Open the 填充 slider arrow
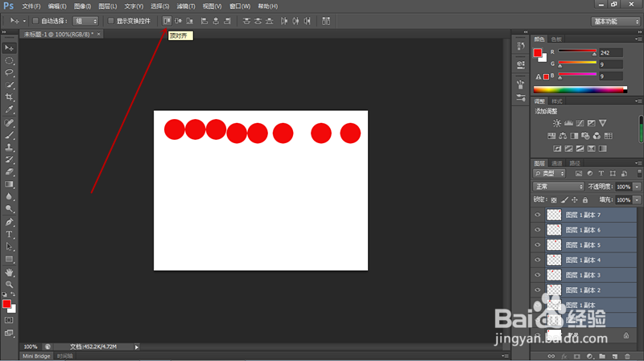 [637, 200]
